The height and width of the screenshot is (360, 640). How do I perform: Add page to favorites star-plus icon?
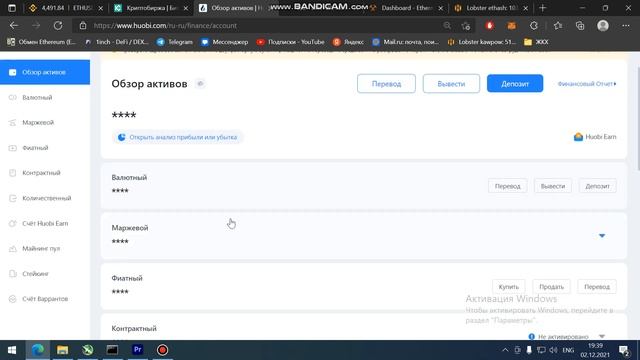(466, 26)
